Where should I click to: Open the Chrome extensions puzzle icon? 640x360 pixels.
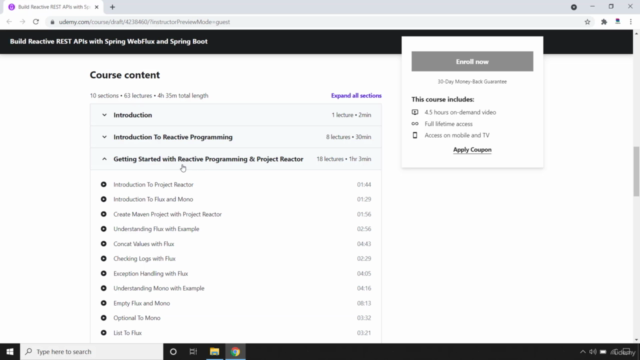pos(604,22)
